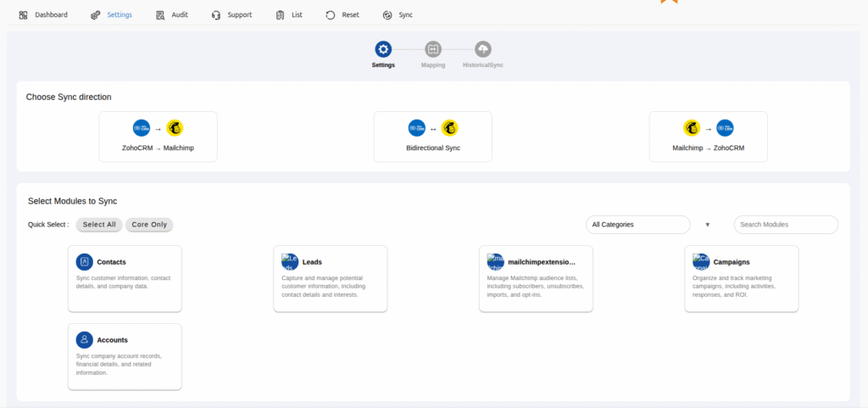Click the Campaigns module icon

(701, 262)
